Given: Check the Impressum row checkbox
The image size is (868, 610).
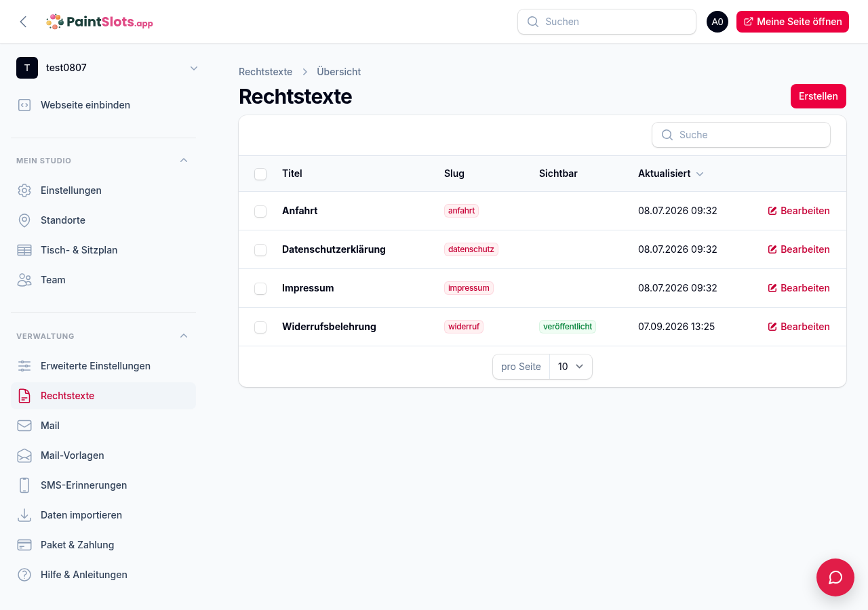Looking at the screenshot, I should point(260,289).
